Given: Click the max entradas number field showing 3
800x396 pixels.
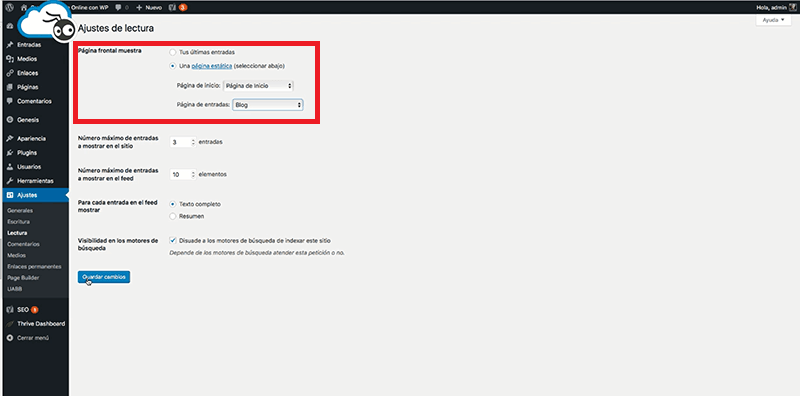Looking at the screenshot, I should 183,143.
